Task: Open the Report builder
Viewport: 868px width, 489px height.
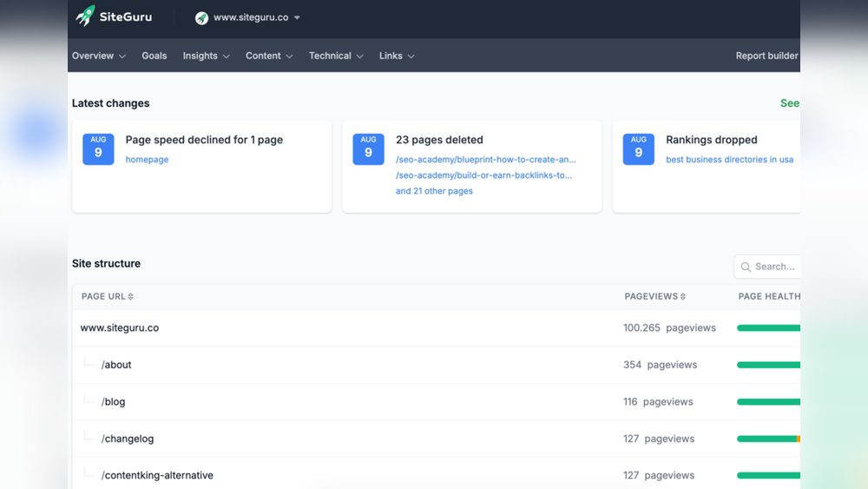Action: (766, 56)
